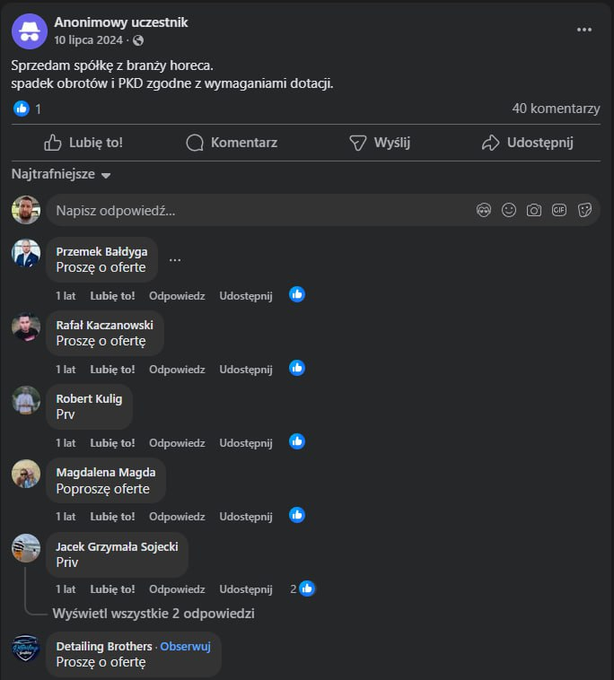Open the post options three-dot menu
The image size is (614, 680).
[584, 30]
